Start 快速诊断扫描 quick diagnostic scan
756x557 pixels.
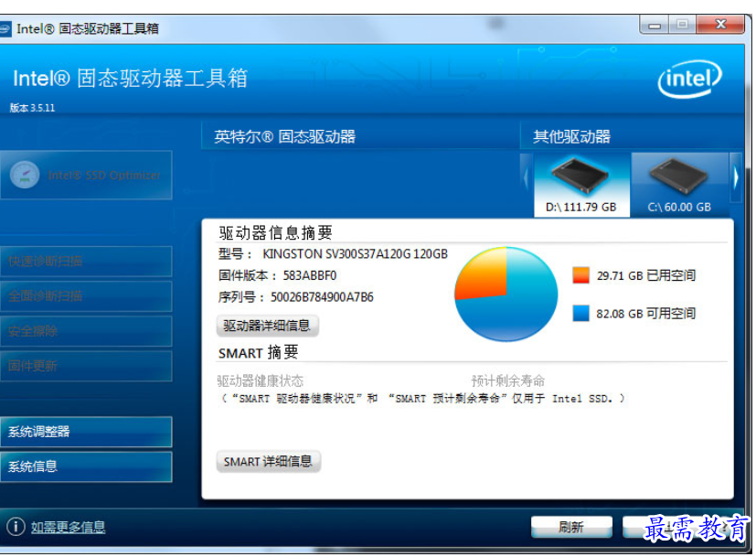coord(86,262)
